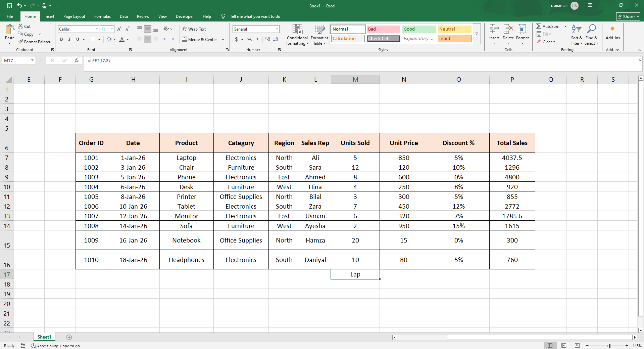644x349 pixels.
Task: Open Find & Select menu
Action: tap(592, 35)
